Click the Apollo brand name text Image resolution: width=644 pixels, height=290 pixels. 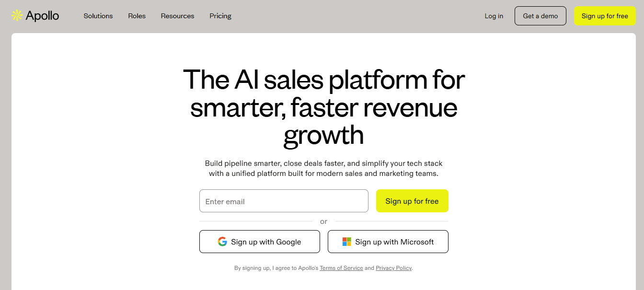pyautogui.click(x=42, y=15)
